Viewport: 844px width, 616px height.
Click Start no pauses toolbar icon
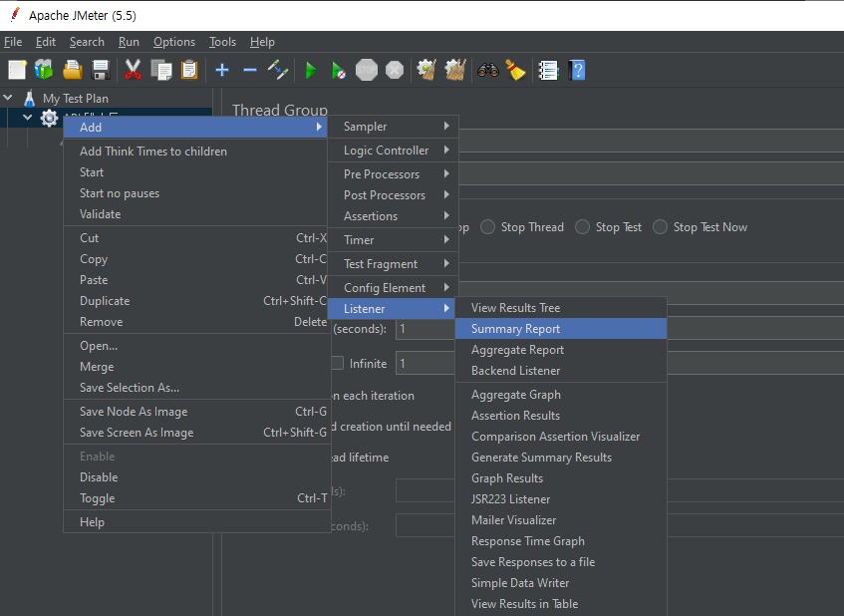tap(339, 71)
